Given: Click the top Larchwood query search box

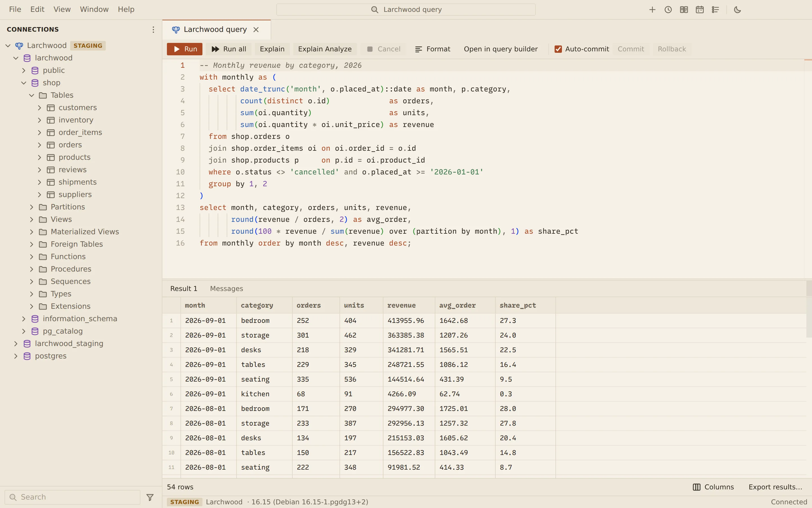Looking at the screenshot, I should pos(406,10).
